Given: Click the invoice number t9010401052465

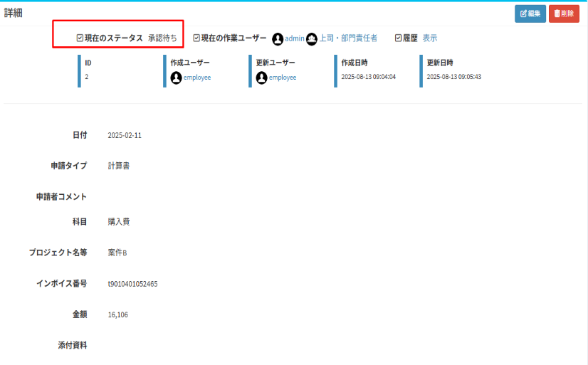Looking at the screenshot, I should coord(132,284).
